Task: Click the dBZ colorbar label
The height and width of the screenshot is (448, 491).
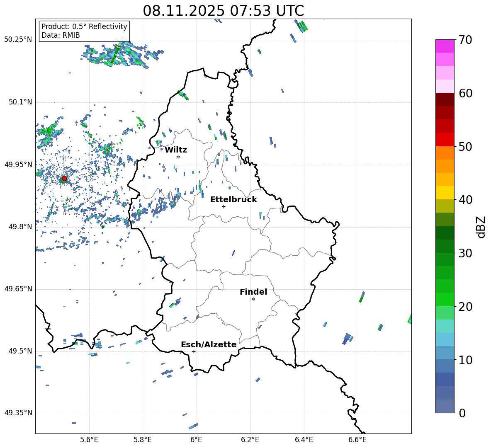Action: pos(481,227)
